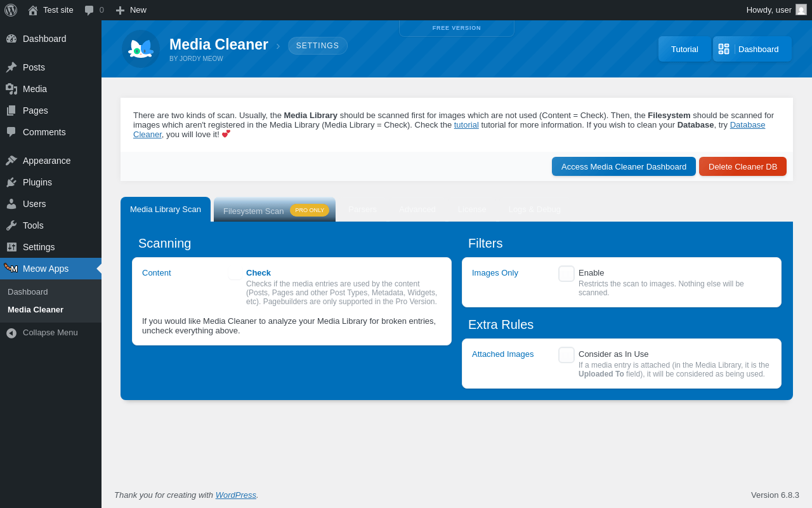Click the Dashboard button in the blue header
812x508 pixels.
click(752, 49)
